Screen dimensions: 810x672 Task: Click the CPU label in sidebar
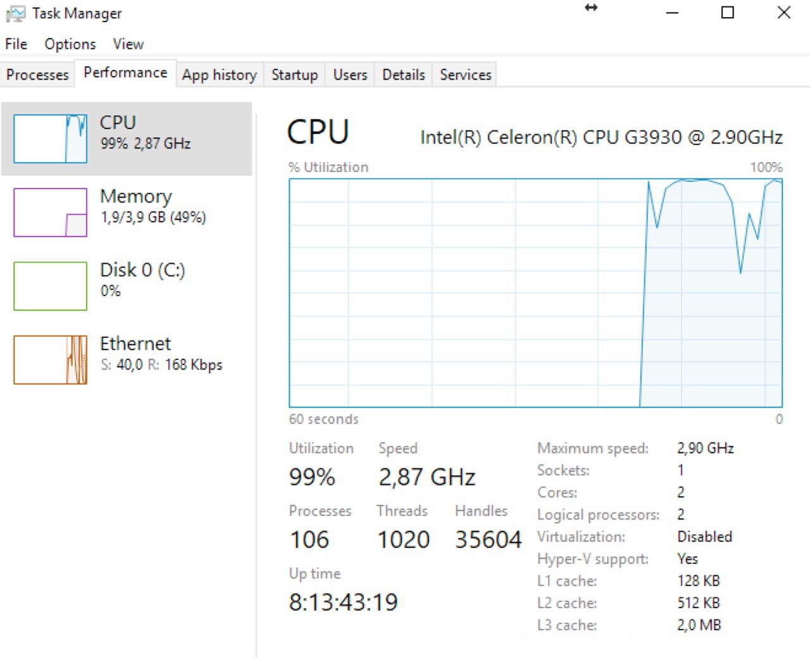tap(118, 122)
